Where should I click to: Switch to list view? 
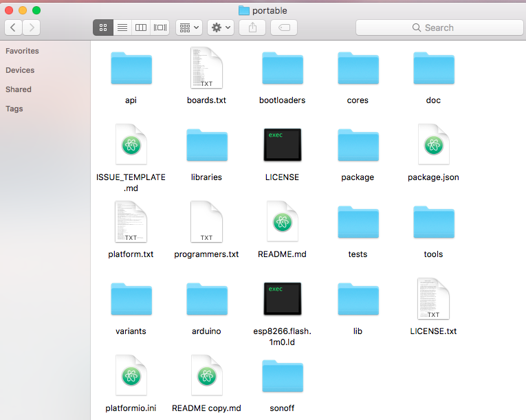(x=122, y=27)
